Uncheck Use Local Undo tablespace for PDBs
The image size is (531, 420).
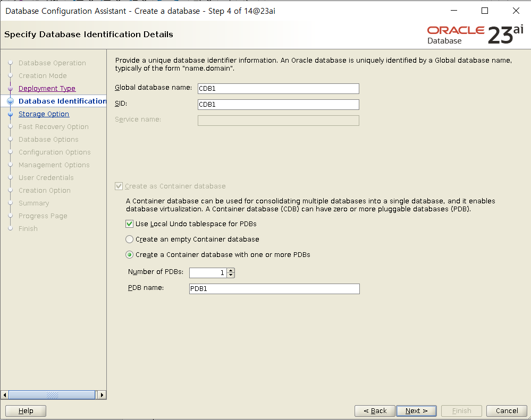pyautogui.click(x=129, y=224)
